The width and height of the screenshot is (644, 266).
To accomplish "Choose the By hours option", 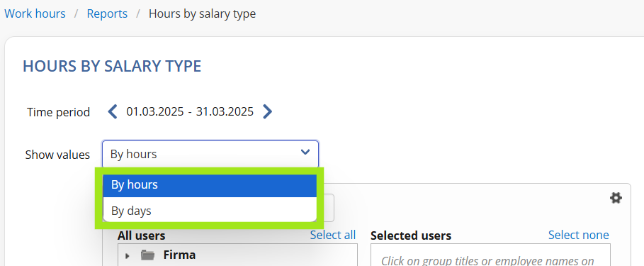I will pyautogui.click(x=210, y=185).
